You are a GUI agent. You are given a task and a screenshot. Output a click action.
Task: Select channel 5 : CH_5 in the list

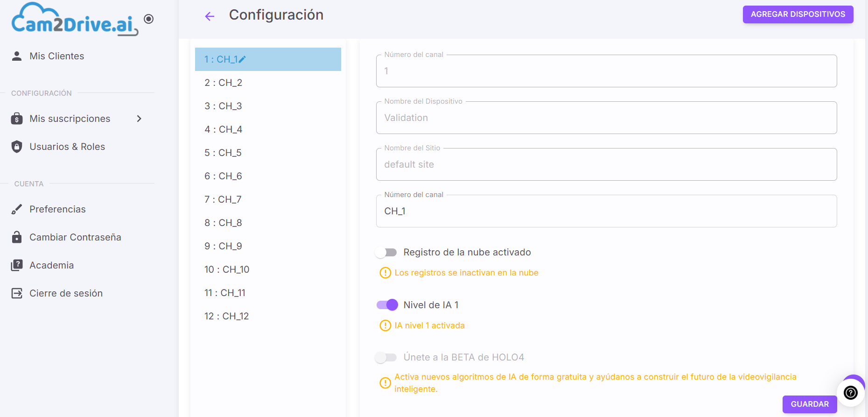tap(268, 153)
